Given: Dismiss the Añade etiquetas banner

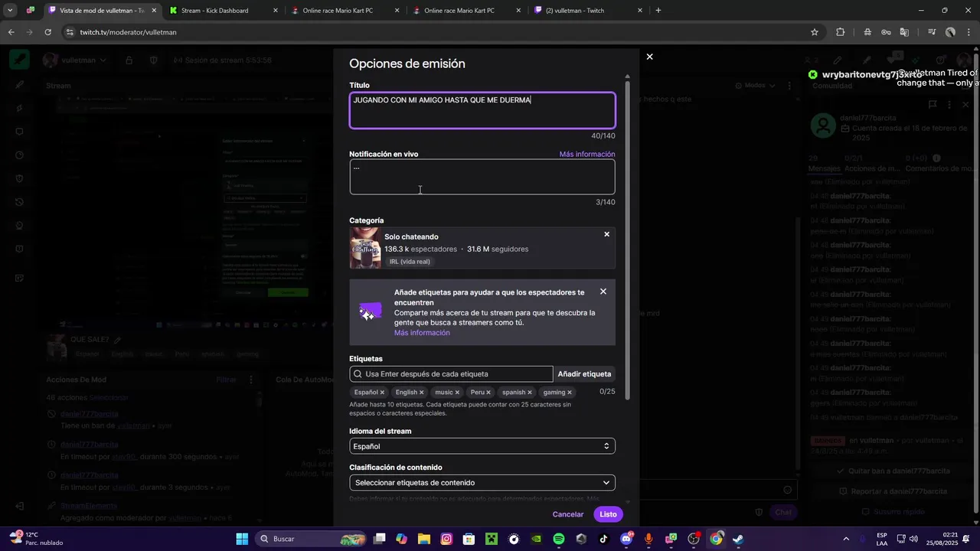Looking at the screenshot, I should click(x=603, y=292).
